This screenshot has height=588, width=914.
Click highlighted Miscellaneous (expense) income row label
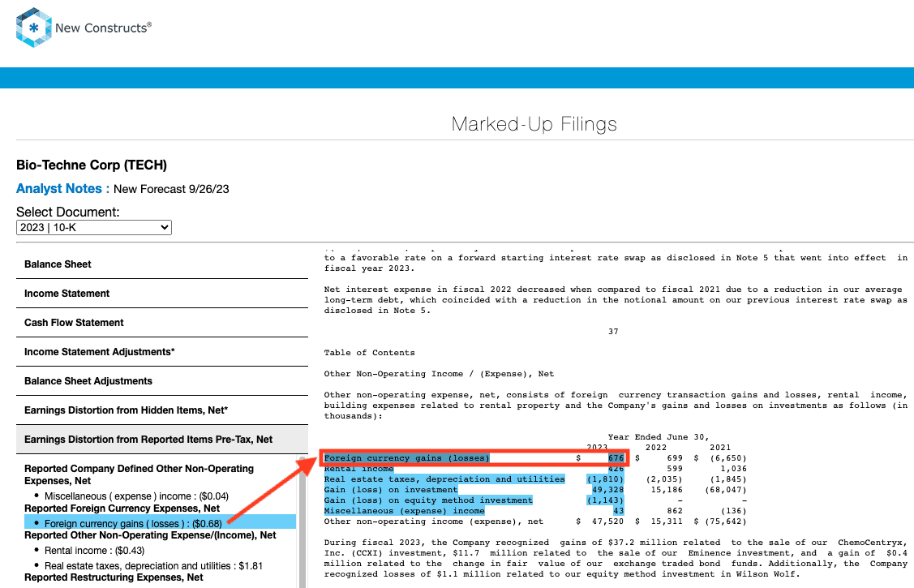(x=404, y=510)
